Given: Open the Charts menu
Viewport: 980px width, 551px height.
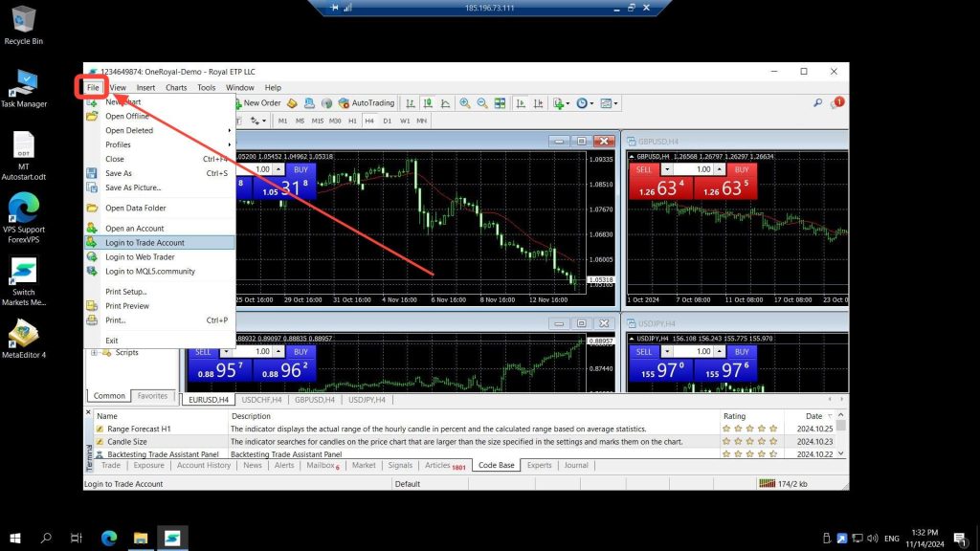Looking at the screenshot, I should pyautogui.click(x=176, y=87).
